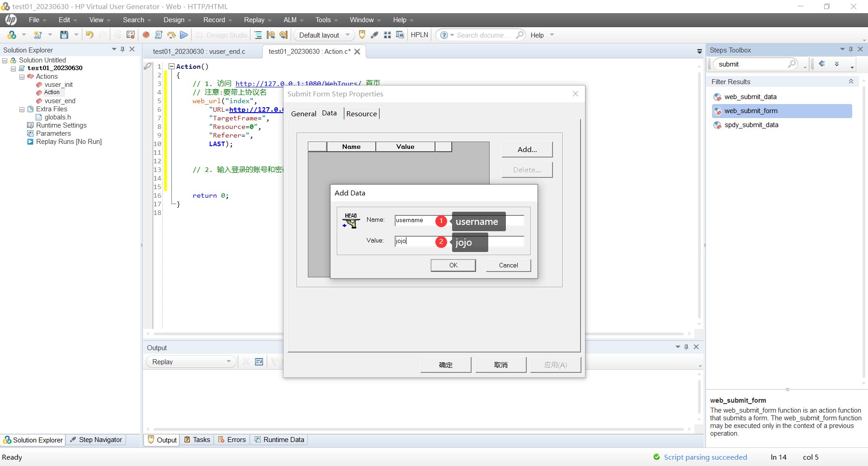Click the window layout icon before HPLN
The height and width of the screenshot is (466, 868).
point(400,35)
